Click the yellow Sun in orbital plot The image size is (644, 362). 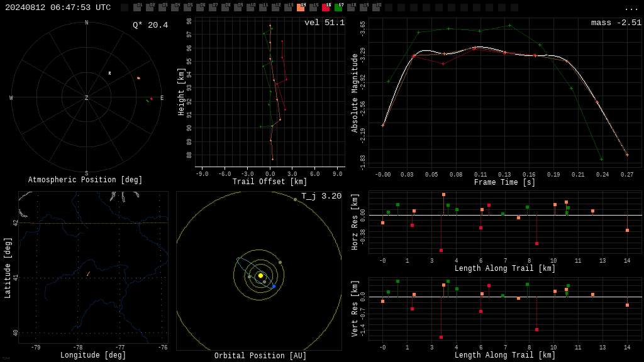[260, 275]
